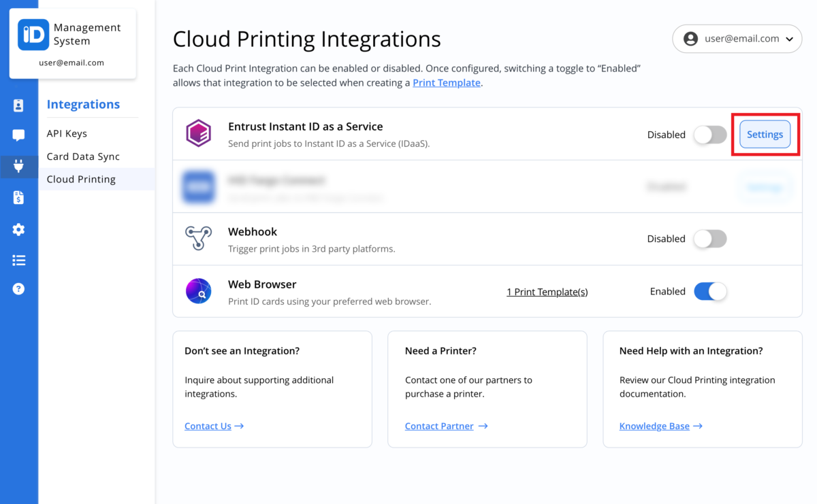Select Cloud Printing in the Integrations menu
Image resolution: width=817 pixels, height=504 pixels.
pyautogui.click(x=81, y=179)
